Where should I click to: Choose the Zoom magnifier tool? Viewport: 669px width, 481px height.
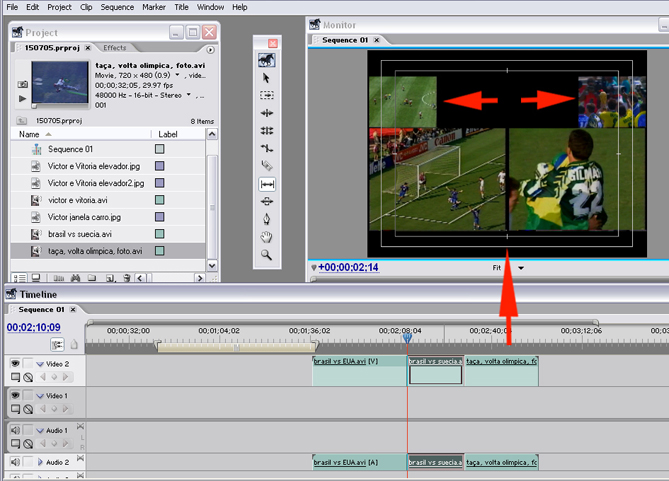point(267,255)
